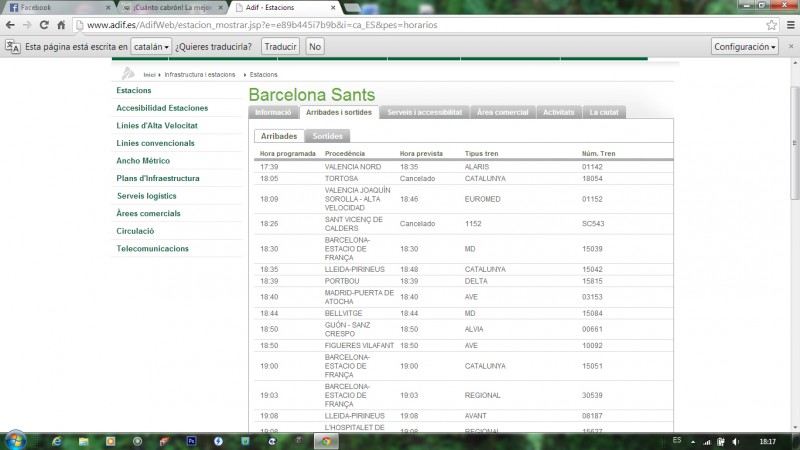This screenshot has width=800, height=450.
Task: Open Photoshop from the taskbar
Action: tap(191, 441)
